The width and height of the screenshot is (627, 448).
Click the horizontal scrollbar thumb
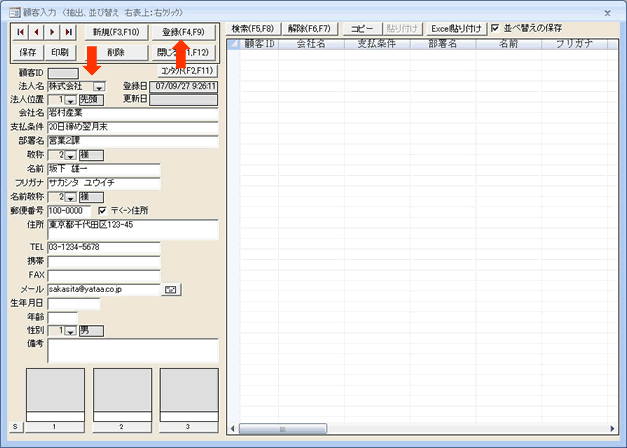coord(283,429)
